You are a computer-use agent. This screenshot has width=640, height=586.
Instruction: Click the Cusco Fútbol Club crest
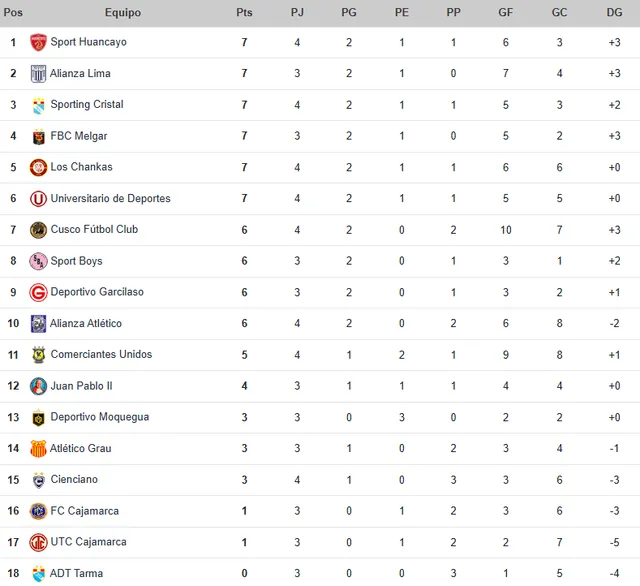pos(38,230)
